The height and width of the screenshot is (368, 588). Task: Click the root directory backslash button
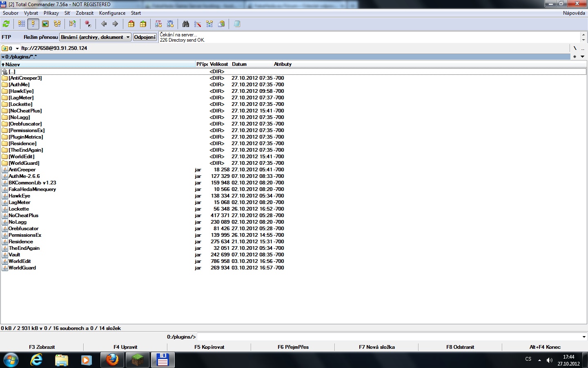click(x=575, y=48)
